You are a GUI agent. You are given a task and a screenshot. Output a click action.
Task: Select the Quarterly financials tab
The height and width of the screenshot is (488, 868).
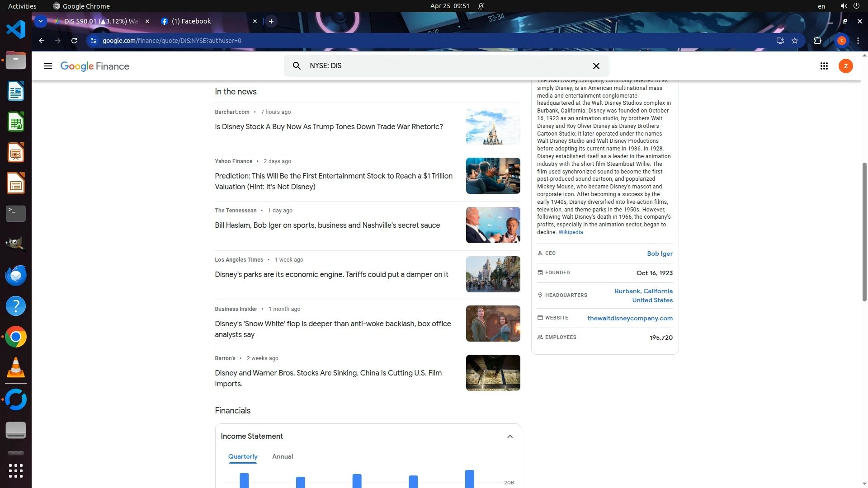243,456
